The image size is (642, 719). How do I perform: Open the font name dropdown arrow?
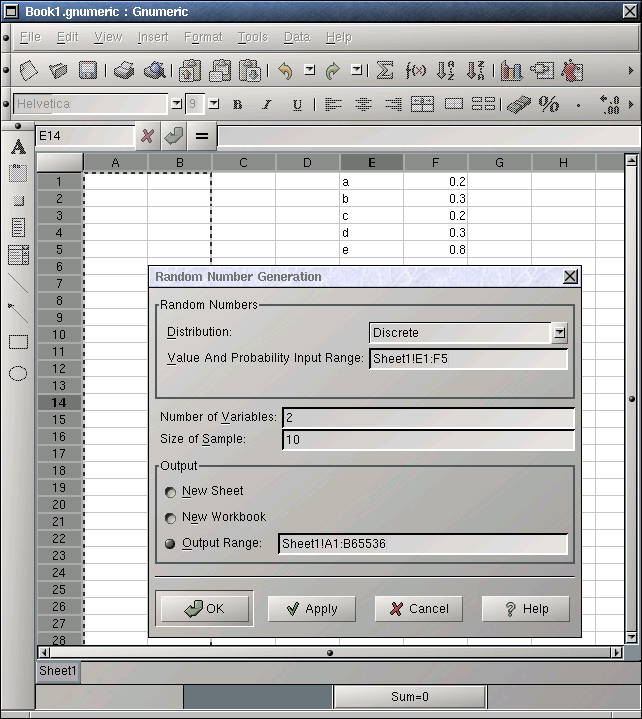(x=176, y=104)
